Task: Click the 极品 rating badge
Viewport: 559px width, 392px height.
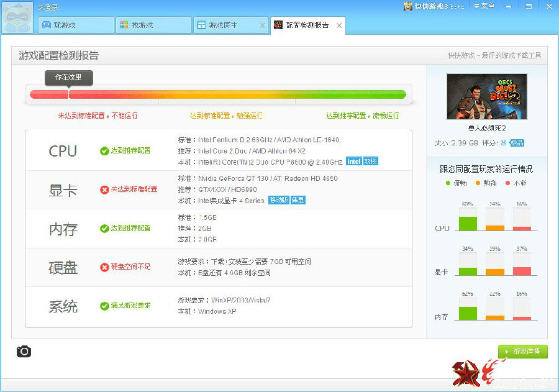Action: (517, 143)
